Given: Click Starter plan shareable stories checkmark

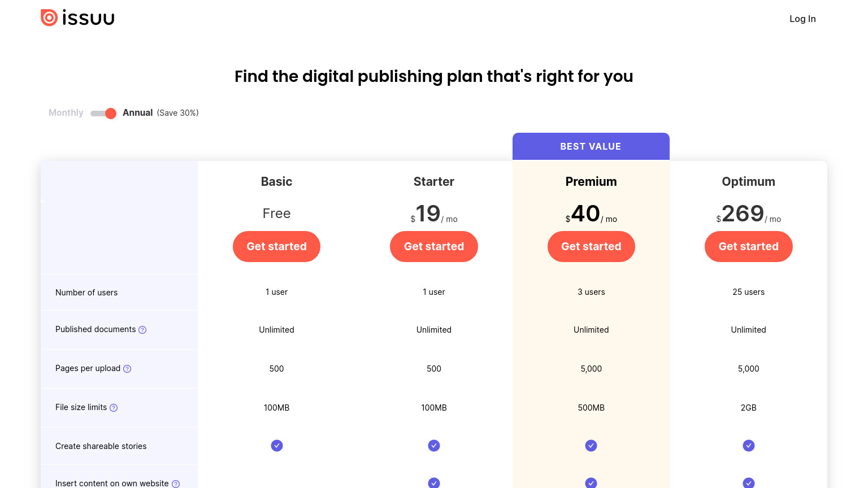Looking at the screenshot, I should click(x=434, y=446).
